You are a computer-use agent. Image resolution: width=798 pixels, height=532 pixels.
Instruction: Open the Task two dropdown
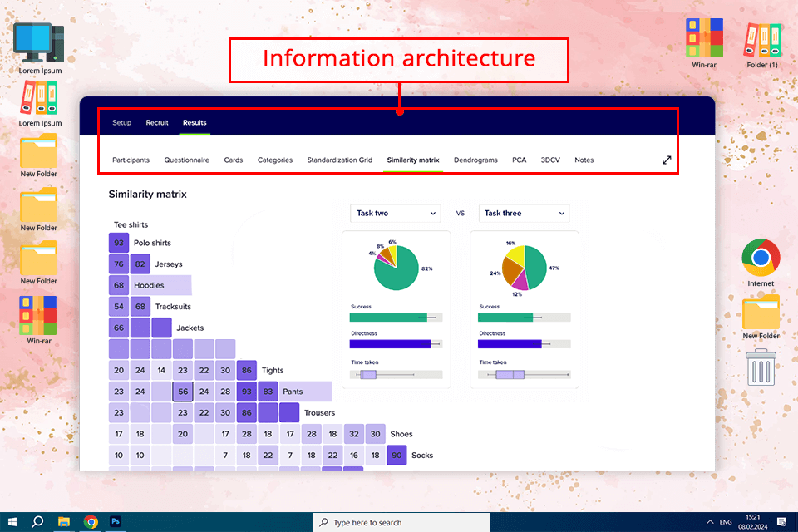(x=396, y=214)
